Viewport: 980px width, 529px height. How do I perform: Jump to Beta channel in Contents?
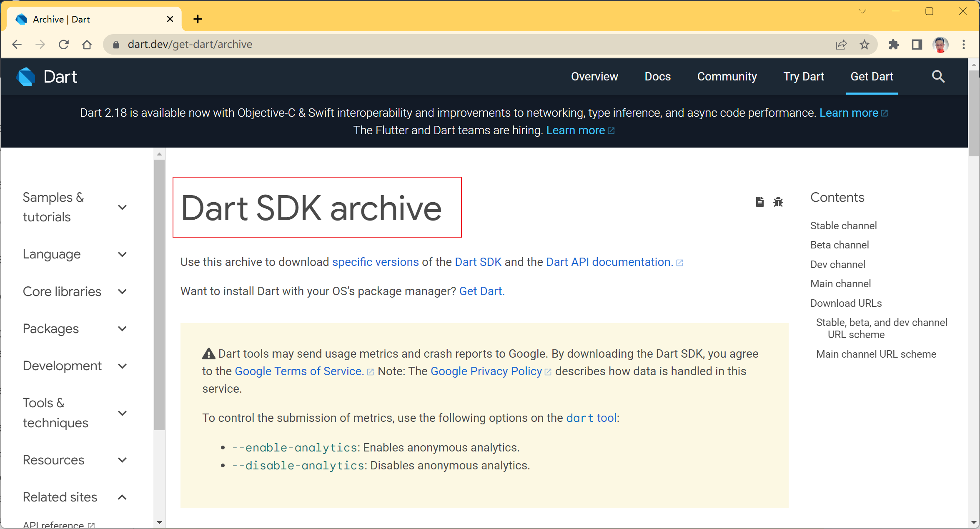coord(839,245)
